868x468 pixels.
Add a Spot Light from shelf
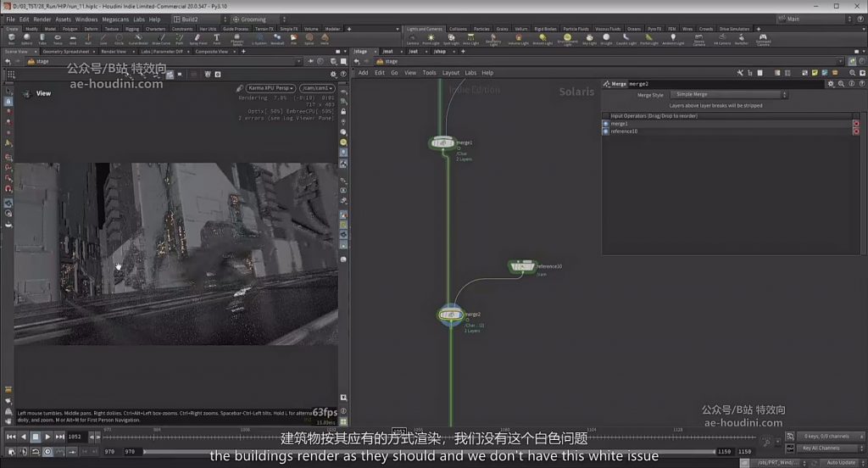[x=451, y=39]
